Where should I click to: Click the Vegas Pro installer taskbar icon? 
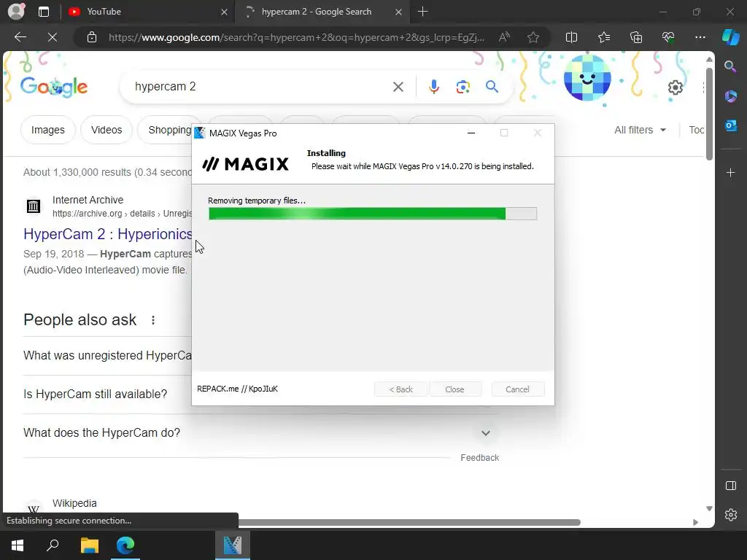[233, 545]
